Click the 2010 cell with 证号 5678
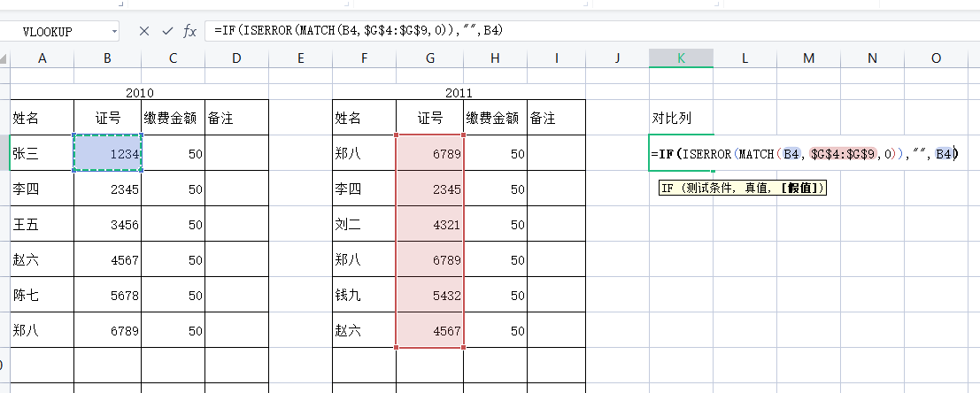This screenshot has width=980, height=393. [107, 295]
